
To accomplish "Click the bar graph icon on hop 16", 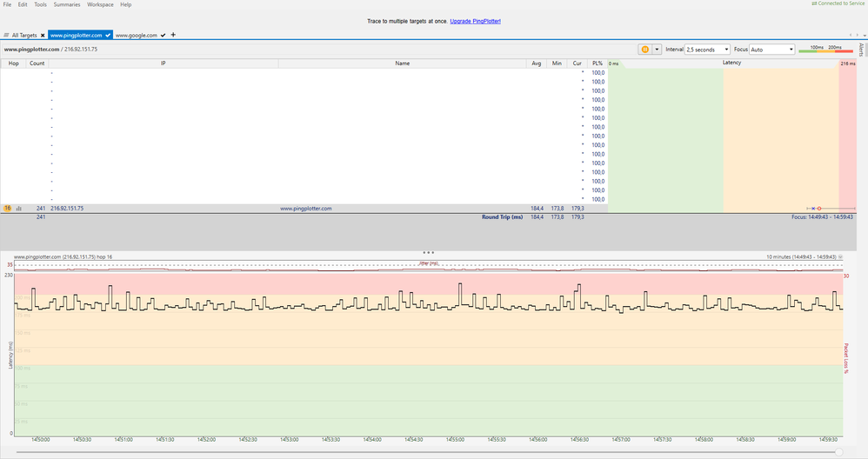I will click(x=19, y=209).
